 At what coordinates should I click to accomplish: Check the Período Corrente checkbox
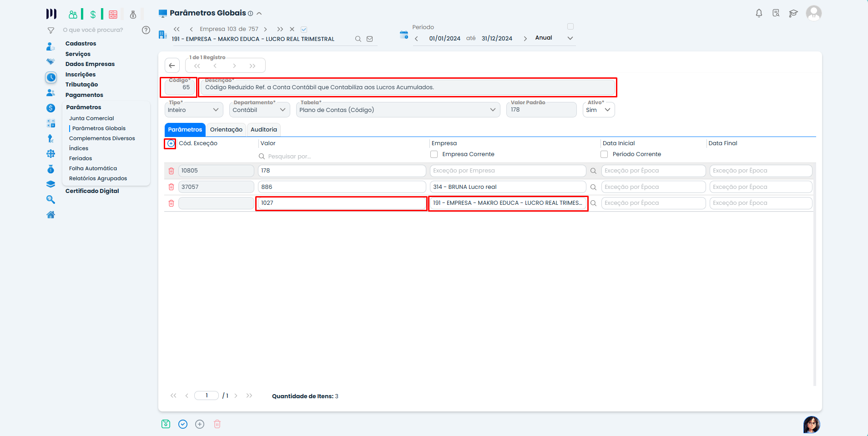click(x=604, y=154)
